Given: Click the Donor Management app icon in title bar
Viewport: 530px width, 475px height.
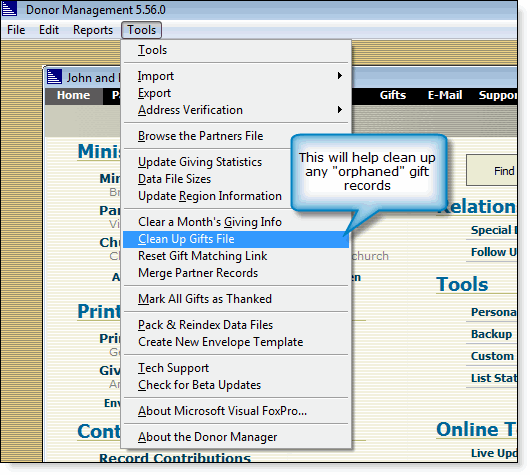Looking at the screenshot, I should point(9,9).
